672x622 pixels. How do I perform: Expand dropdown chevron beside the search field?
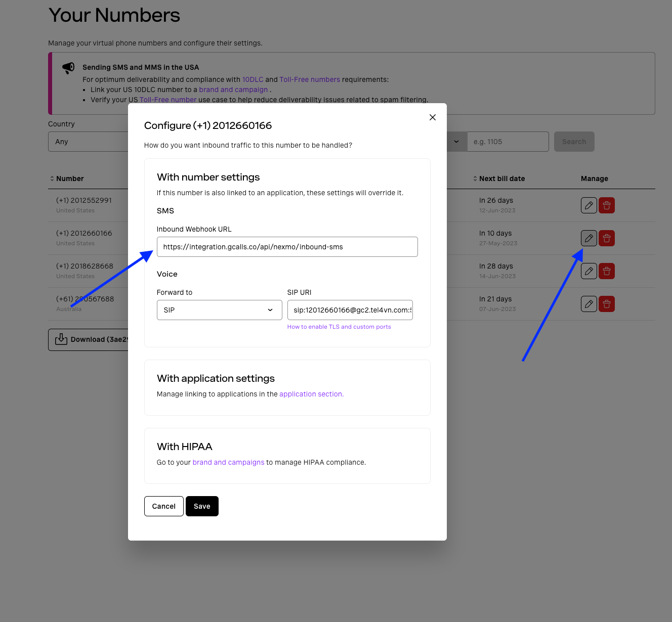coord(456,142)
